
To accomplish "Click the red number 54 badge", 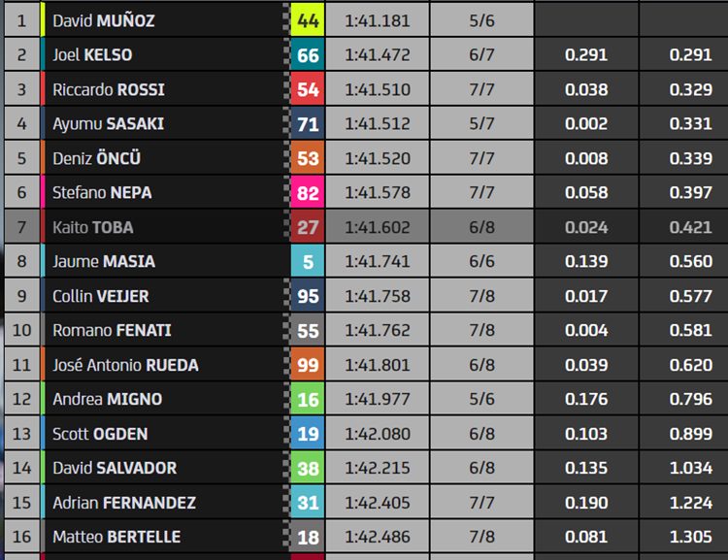I will (x=308, y=89).
